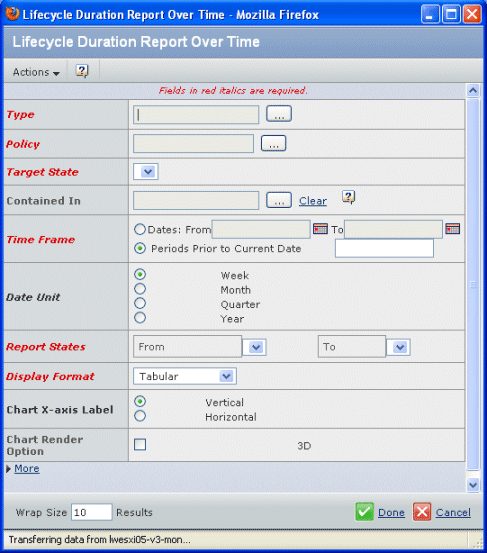
Task: Open the To date calendar picker
Action: tap(452, 229)
